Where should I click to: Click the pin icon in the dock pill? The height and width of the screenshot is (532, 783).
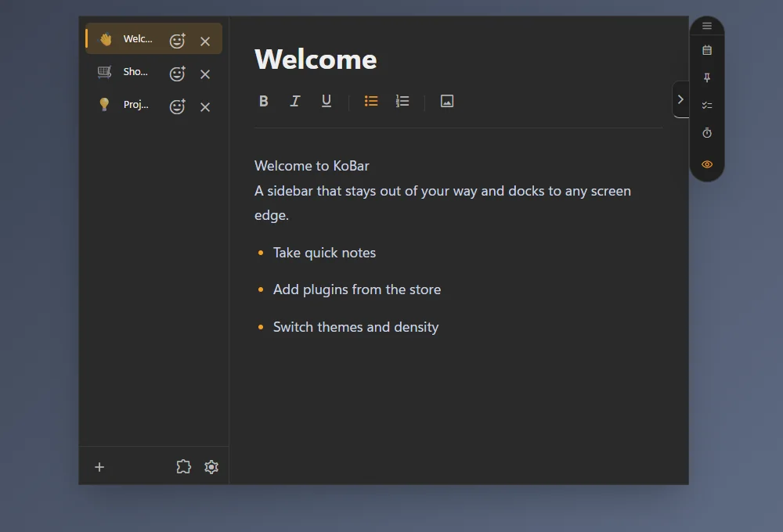click(x=707, y=77)
